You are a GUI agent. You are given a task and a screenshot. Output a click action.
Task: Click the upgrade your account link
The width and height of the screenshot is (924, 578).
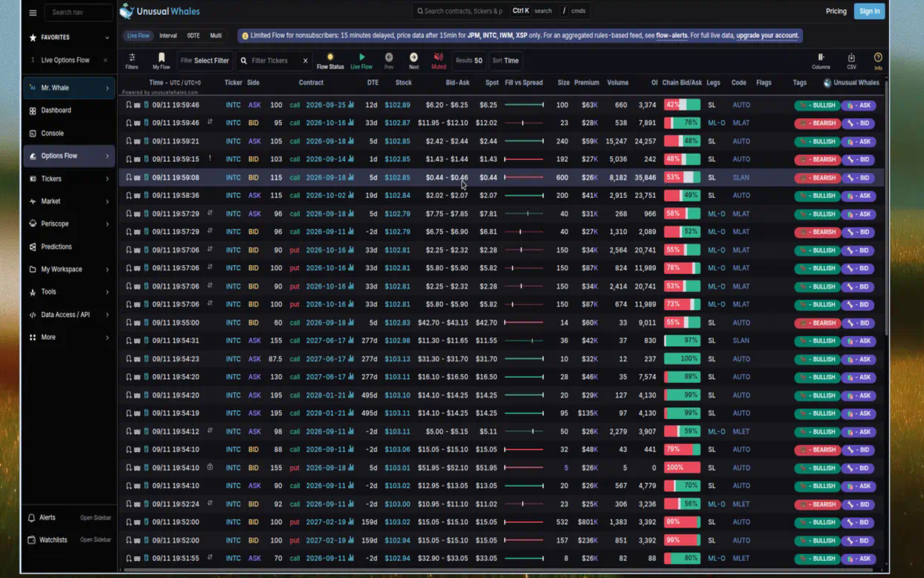pyautogui.click(x=767, y=36)
